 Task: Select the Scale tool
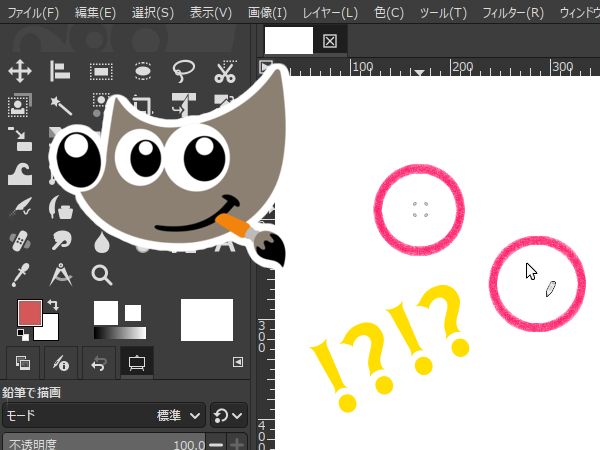pyautogui.click(x=20, y=139)
